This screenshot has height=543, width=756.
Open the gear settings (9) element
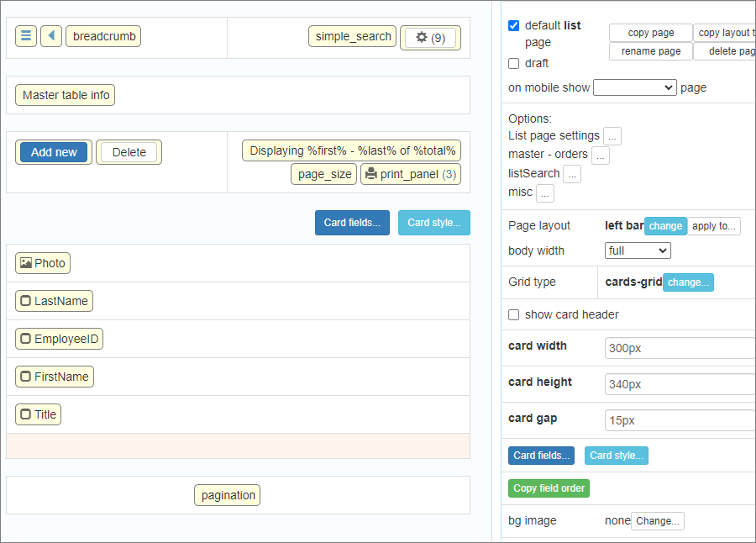[430, 38]
